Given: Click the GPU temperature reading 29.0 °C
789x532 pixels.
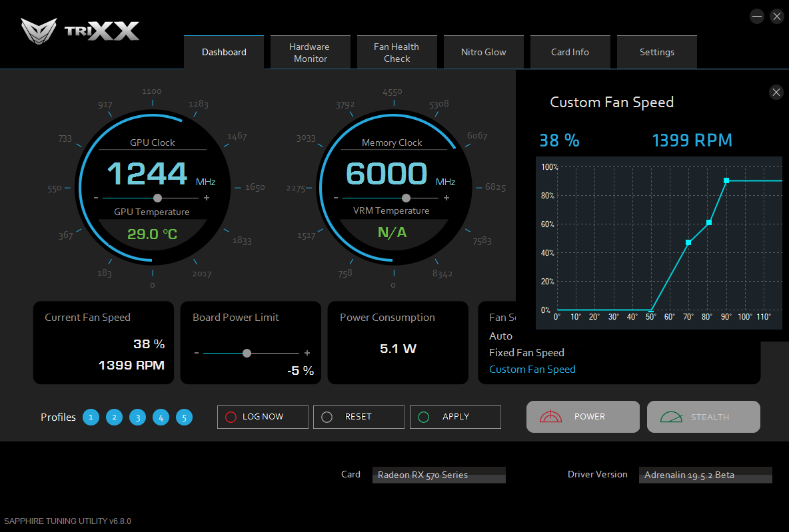Looking at the screenshot, I should coord(152,234).
